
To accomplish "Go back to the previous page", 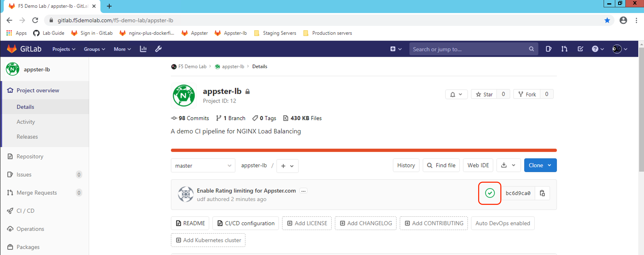I will pyautogui.click(x=9, y=20).
